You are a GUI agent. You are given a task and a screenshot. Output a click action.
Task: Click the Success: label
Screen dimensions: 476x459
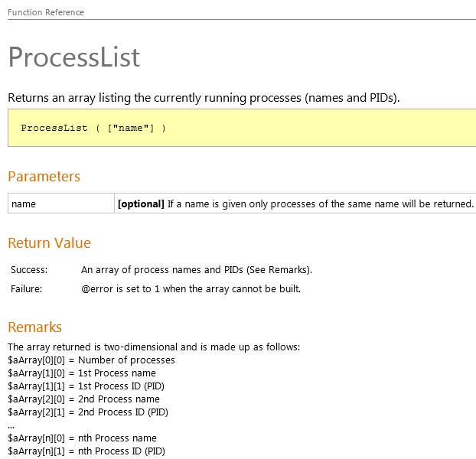point(29,270)
